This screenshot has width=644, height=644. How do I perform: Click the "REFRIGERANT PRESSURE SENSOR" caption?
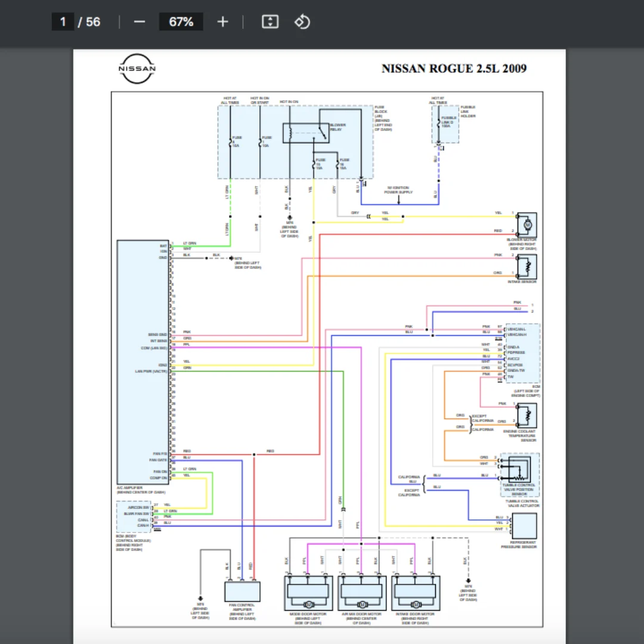pos(519,544)
